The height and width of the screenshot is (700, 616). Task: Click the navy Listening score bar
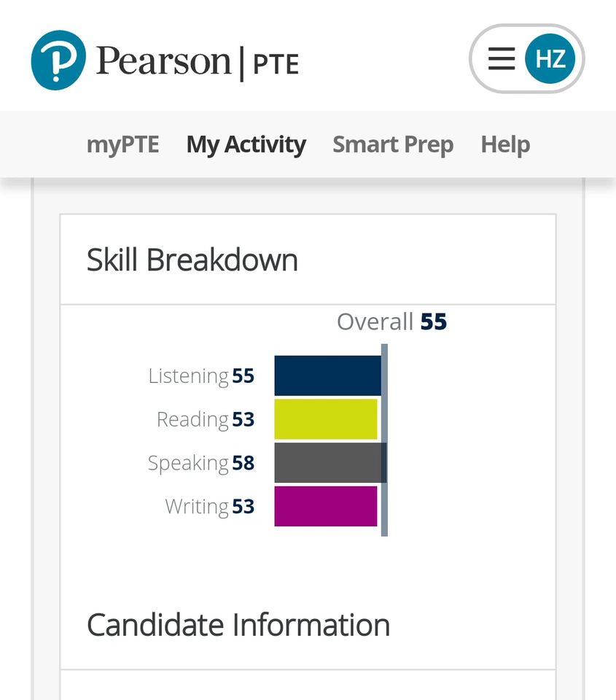327,376
